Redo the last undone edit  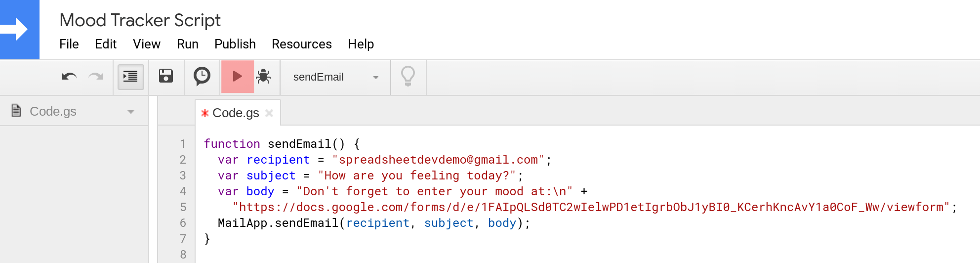pyautogui.click(x=95, y=77)
